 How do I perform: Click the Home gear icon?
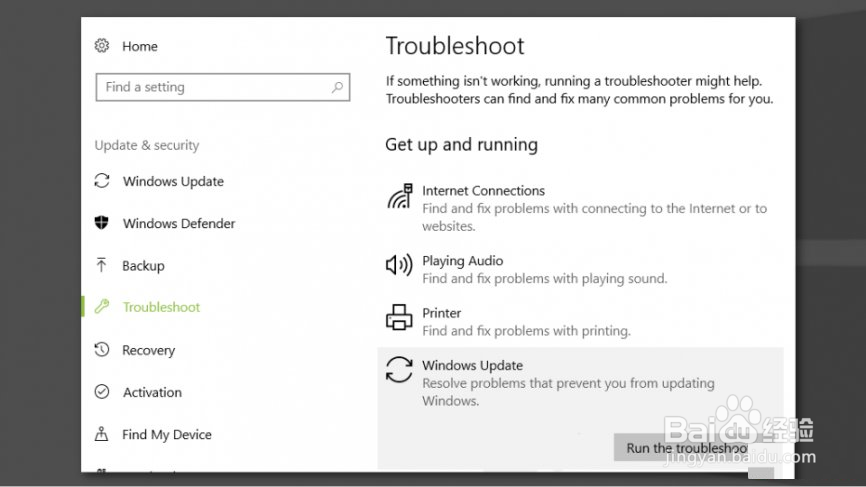102,46
